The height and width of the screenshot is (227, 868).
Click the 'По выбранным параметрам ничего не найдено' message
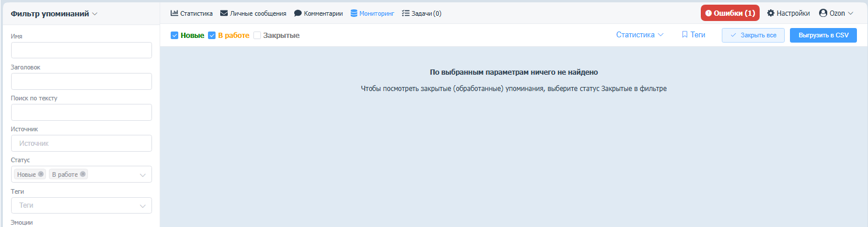point(514,72)
